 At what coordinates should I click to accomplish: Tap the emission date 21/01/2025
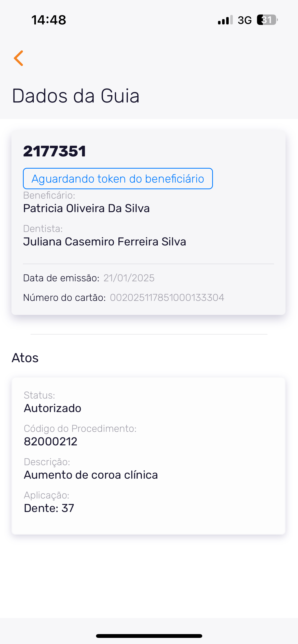pos(129,278)
